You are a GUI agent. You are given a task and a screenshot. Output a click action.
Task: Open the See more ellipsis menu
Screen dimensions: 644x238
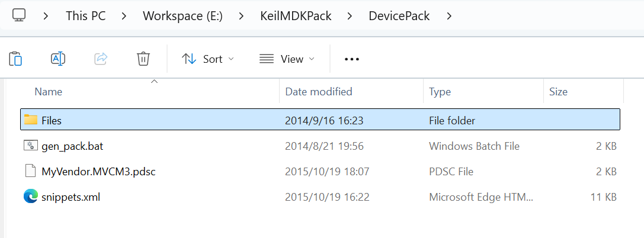(x=352, y=59)
